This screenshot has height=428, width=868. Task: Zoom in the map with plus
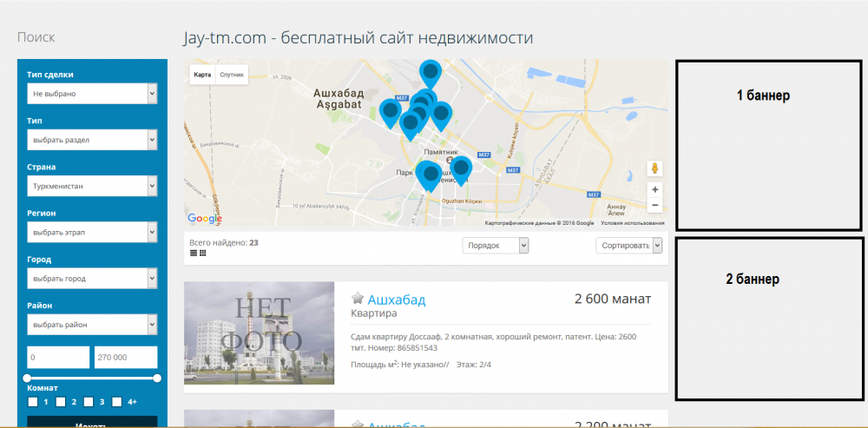click(x=654, y=189)
